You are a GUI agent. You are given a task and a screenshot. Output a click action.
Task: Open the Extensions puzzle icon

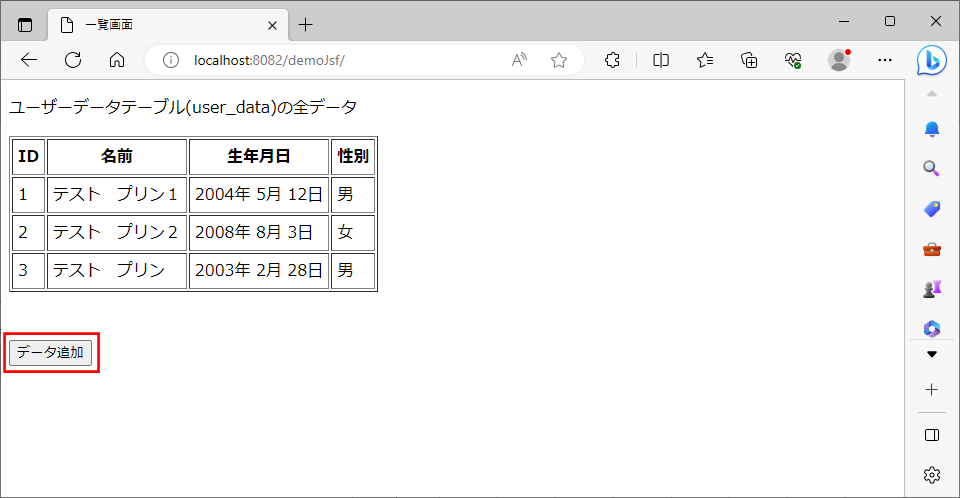pyautogui.click(x=614, y=60)
